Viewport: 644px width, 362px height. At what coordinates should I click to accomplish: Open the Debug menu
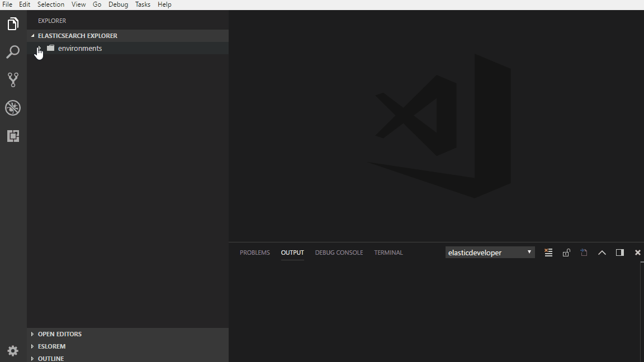click(119, 4)
